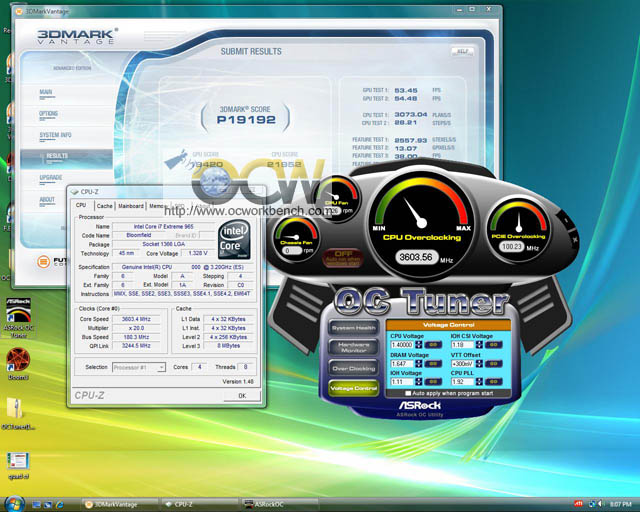This screenshot has height=512, width=640.
Task: Adjust the VTT Offset stepper arrows
Action: coord(479,363)
